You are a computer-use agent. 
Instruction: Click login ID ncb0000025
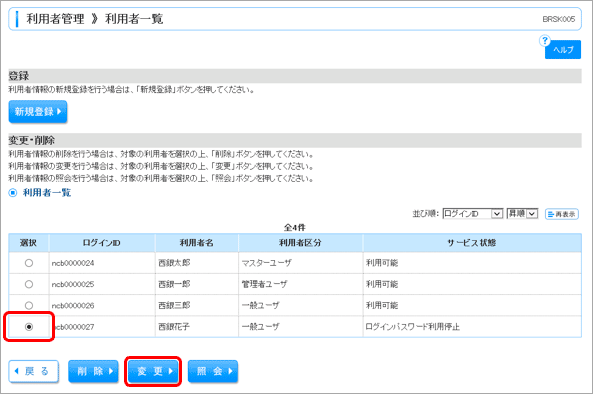[x=73, y=284]
